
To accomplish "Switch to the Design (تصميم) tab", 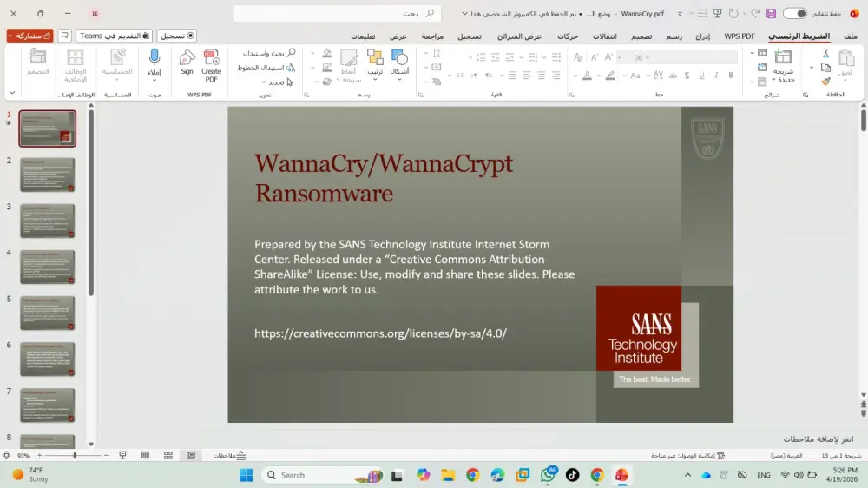I will (641, 36).
